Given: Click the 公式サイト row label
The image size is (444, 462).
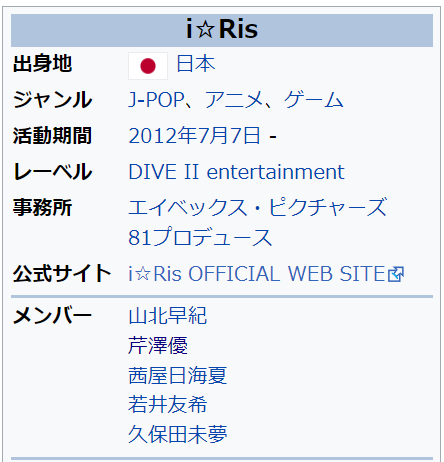Looking at the screenshot, I should [x=62, y=274].
